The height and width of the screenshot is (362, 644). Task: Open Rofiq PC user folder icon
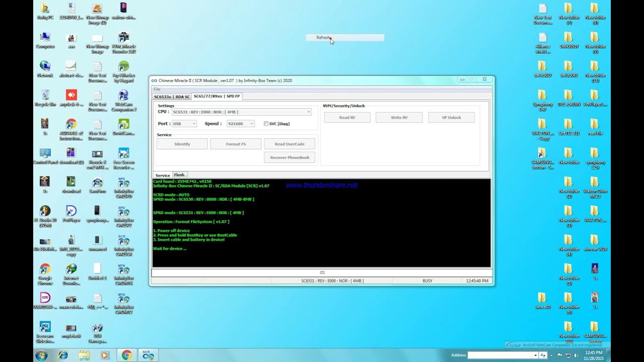point(45,11)
